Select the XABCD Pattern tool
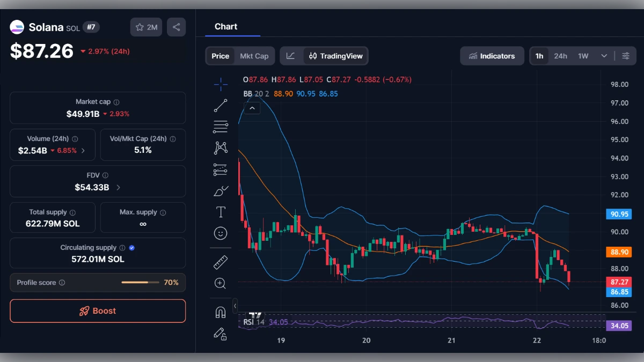The image size is (644, 362). (220, 148)
